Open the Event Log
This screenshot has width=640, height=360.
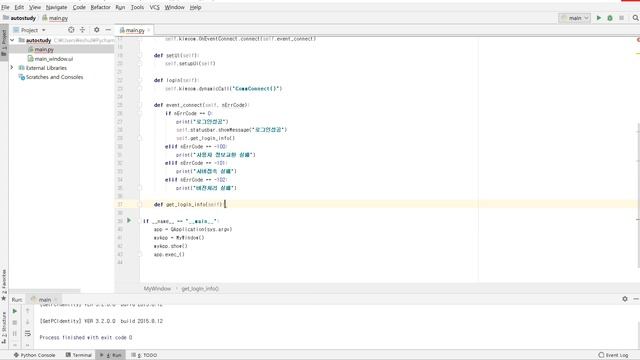613,355
